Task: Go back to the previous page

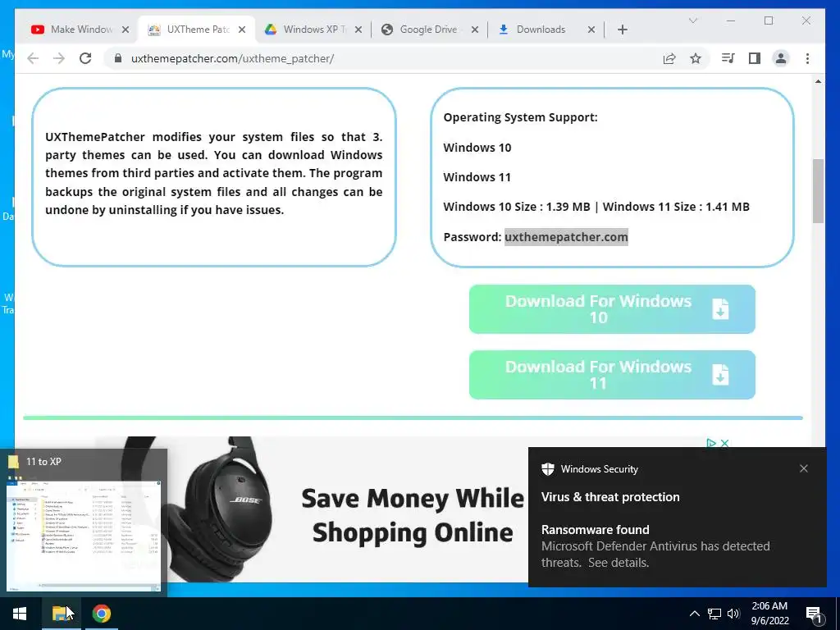Action: (33, 58)
